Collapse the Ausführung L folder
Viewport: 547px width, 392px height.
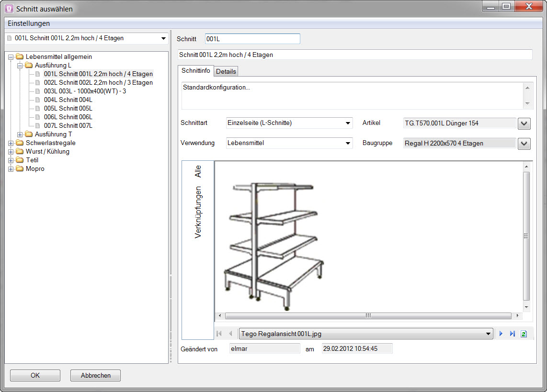click(20, 66)
